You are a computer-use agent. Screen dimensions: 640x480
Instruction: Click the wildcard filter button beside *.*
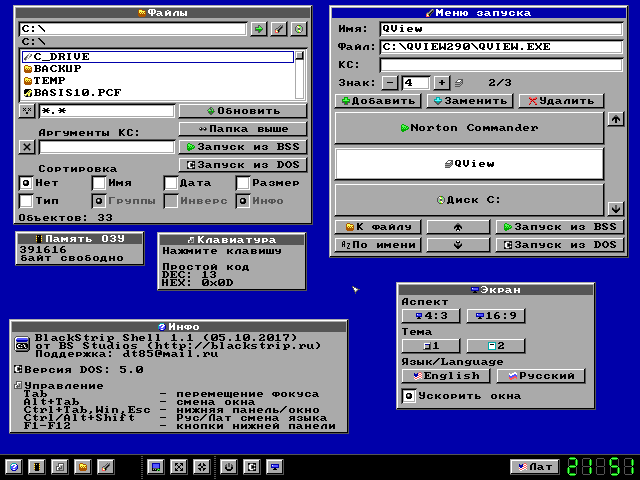pos(27,111)
